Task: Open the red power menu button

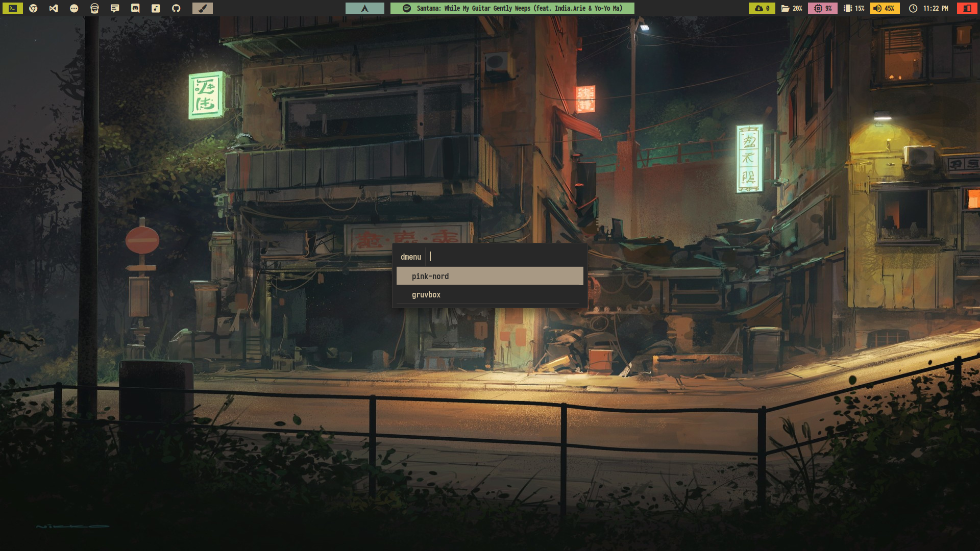Action: point(967,8)
